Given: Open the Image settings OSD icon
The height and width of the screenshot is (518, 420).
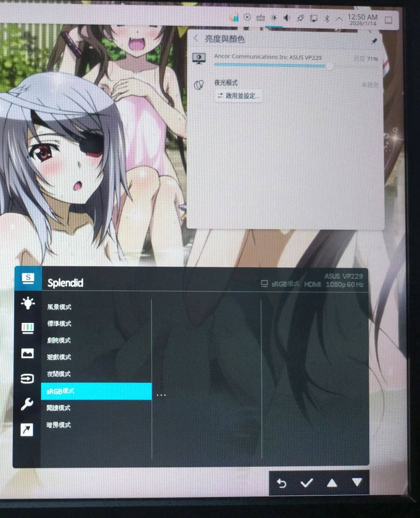Looking at the screenshot, I should [28, 353].
